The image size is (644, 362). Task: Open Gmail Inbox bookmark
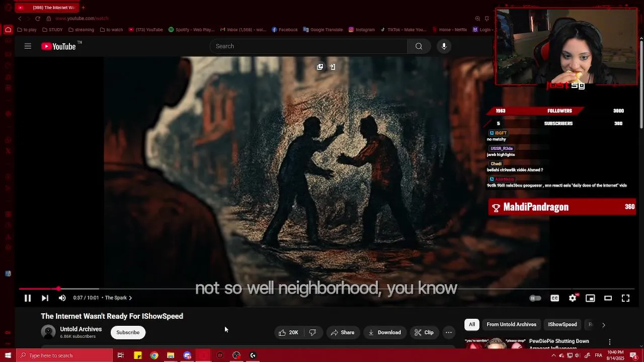(243, 30)
